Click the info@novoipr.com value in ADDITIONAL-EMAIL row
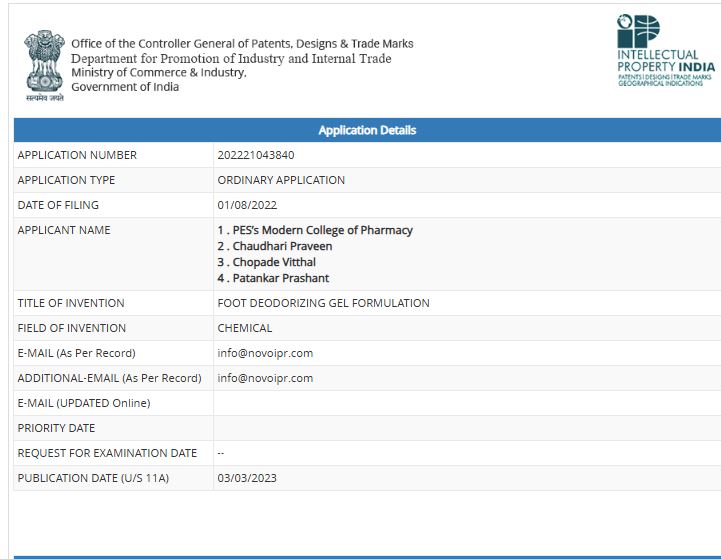This screenshot has height=559, width=721. coord(265,378)
